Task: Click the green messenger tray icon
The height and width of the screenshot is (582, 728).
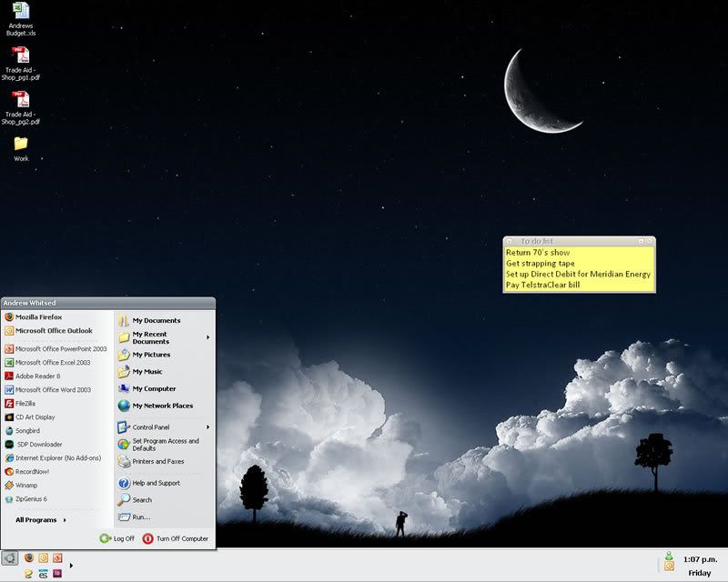Action: (x=669, y=556)
